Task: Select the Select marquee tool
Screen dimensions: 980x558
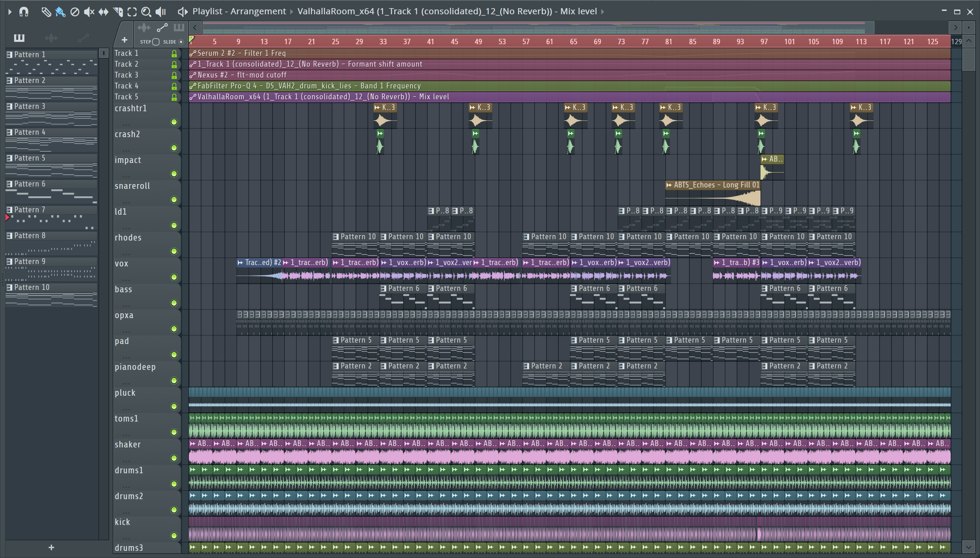Action: tap(132, 12)
